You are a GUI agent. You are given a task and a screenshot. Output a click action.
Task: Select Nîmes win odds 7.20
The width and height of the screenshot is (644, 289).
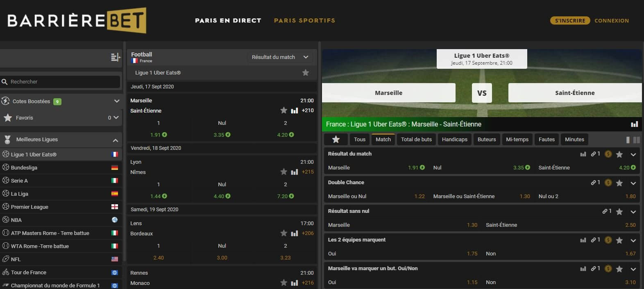[286, 196]
